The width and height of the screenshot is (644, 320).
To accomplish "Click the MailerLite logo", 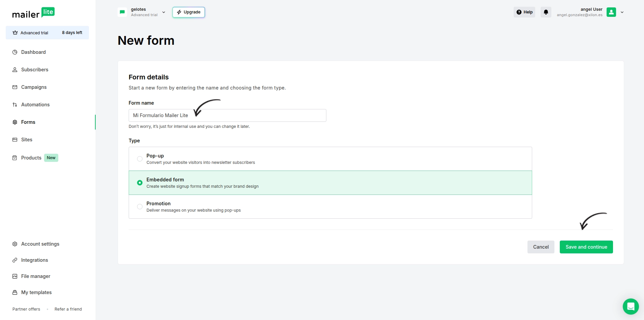I will [x=33, y=13].
